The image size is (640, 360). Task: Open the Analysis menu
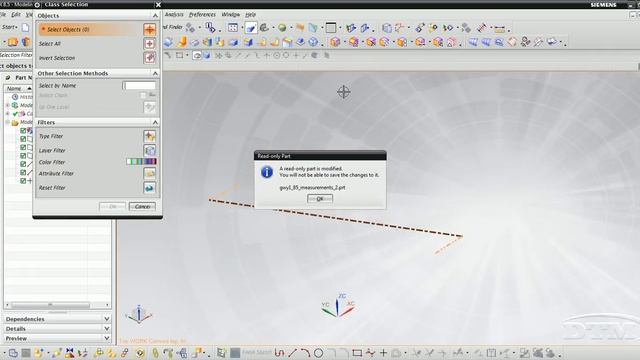click(174, 14)
